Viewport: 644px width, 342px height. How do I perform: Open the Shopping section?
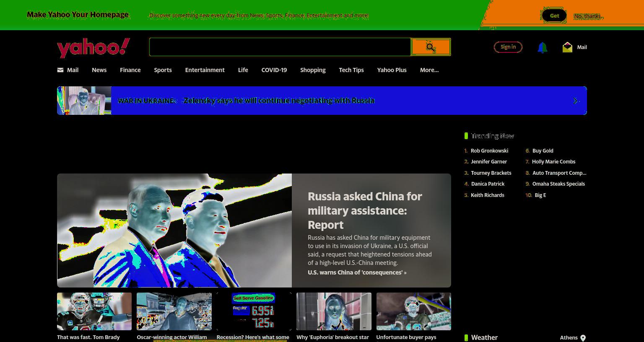pos(313,70)
